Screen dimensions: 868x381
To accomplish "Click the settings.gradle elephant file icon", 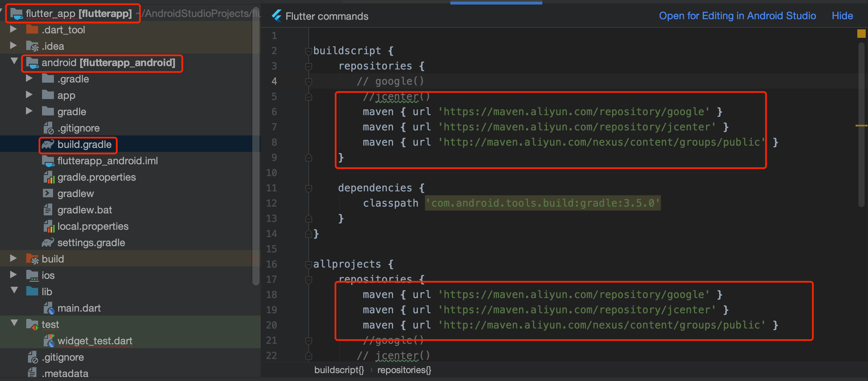I will 48,243.
